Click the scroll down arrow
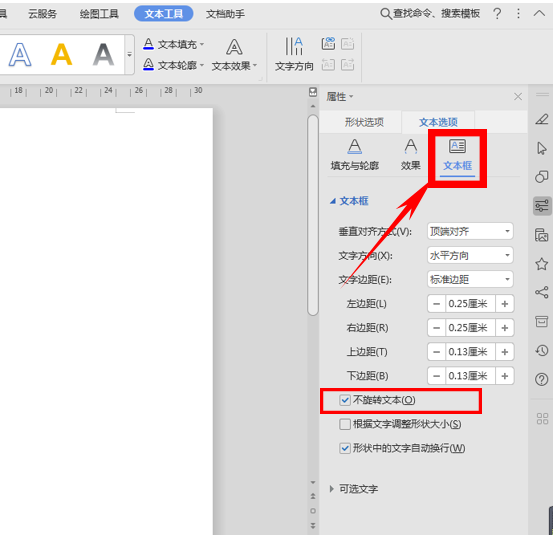The image size is (553, 535). point(313,482)
